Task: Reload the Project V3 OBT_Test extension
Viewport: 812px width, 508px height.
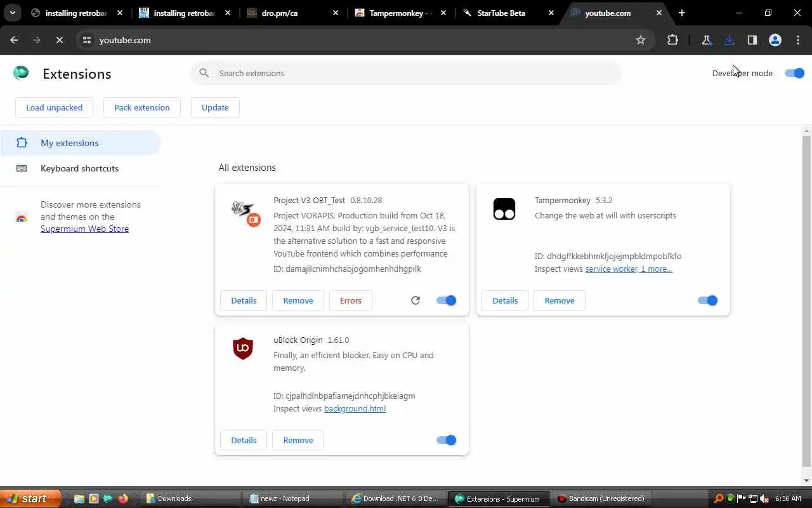Action: tap(416, 300)
